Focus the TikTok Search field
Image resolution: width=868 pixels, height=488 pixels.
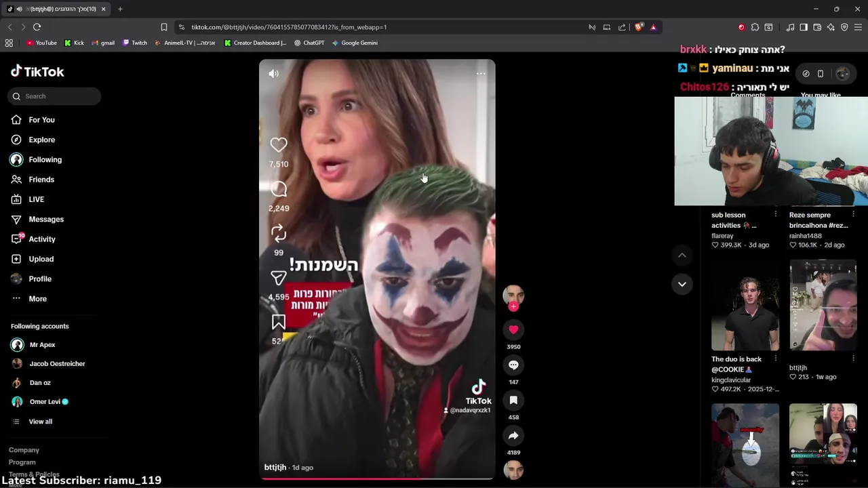pyautogui.click(x=55, y=96)
